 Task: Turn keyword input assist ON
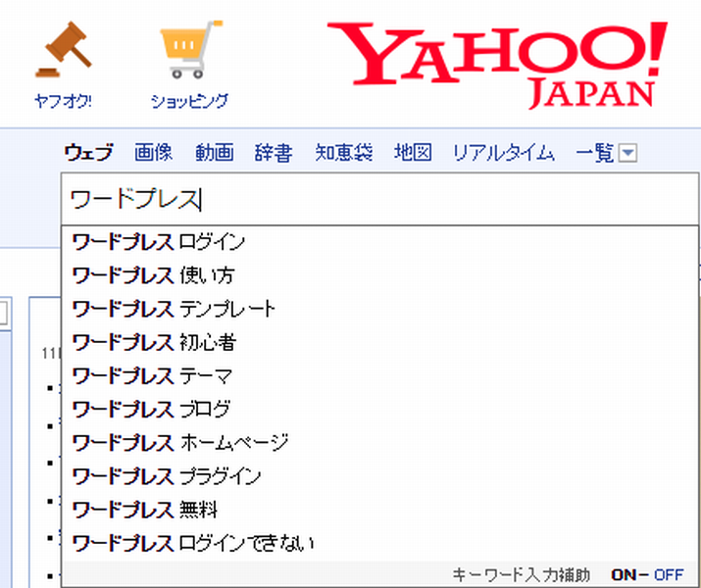coord(624,574)
